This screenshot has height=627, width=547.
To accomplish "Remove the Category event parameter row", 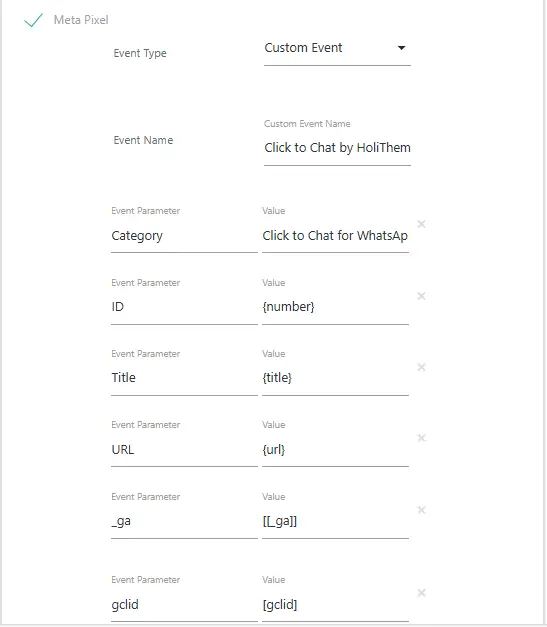I will pyautogui.click(x=421, y=224).
